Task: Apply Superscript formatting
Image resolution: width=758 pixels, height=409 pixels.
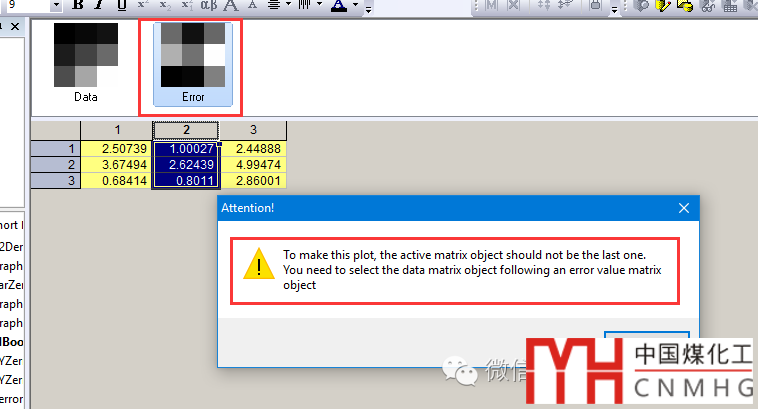Action: [x=143, y=5]
